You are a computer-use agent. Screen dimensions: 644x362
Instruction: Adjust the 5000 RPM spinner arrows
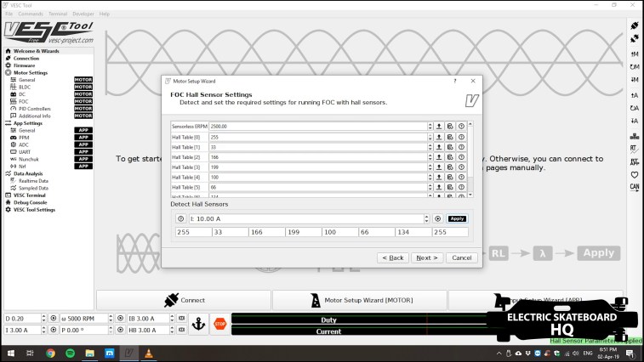click(111, 317)
